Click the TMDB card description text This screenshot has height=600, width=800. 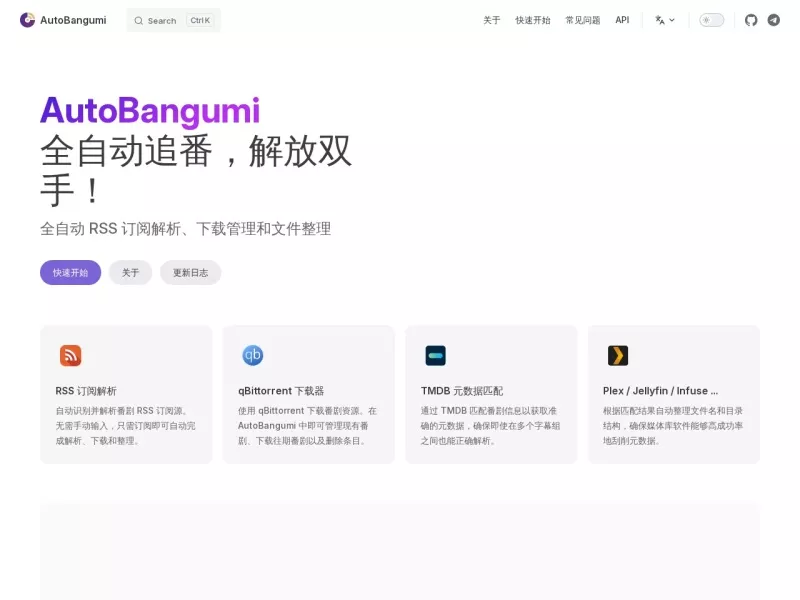[490, 426]
